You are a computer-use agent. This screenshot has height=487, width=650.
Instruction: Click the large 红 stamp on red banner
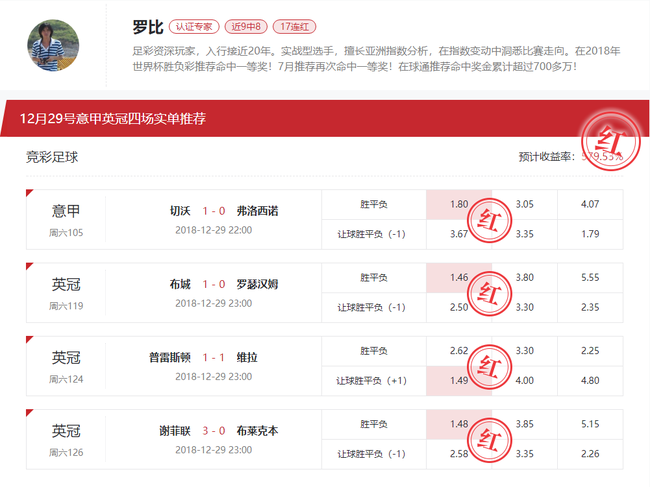[611, 142]
